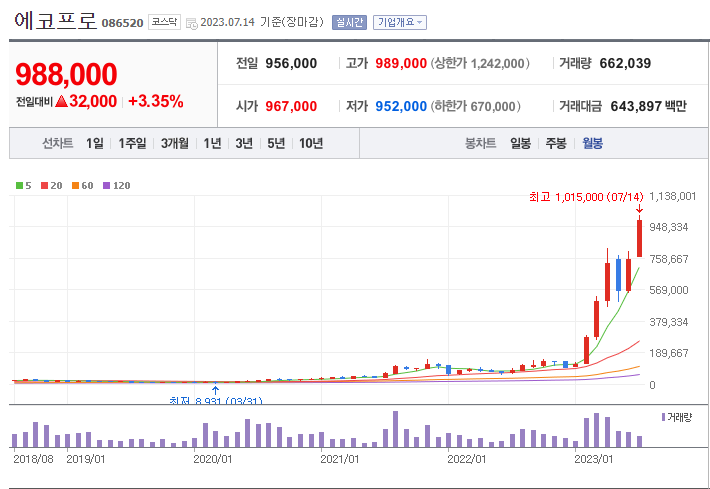Click the red down arrow at chart high

click(639, 209)
